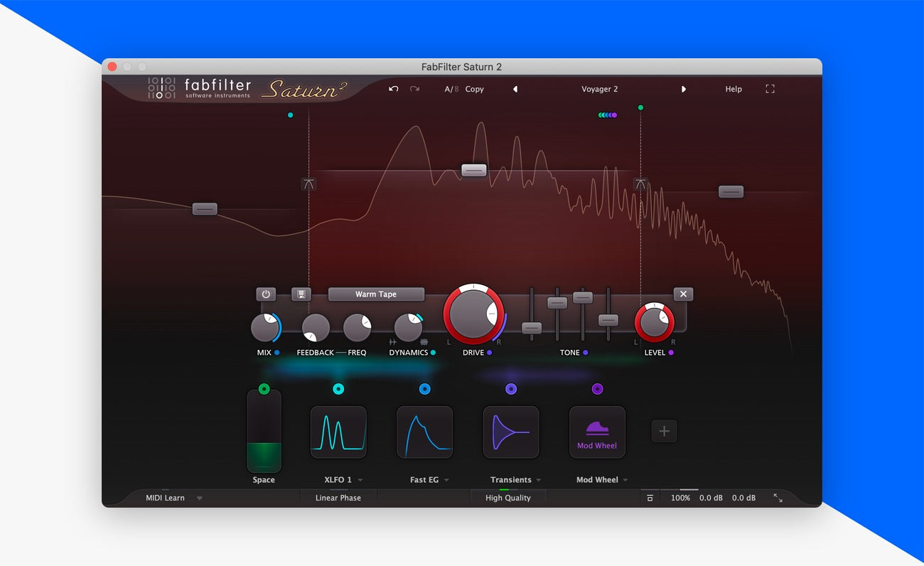924x566 pixels.
Task: Click the second 0.0 dB output value
Action: click(x=744, y=498)
